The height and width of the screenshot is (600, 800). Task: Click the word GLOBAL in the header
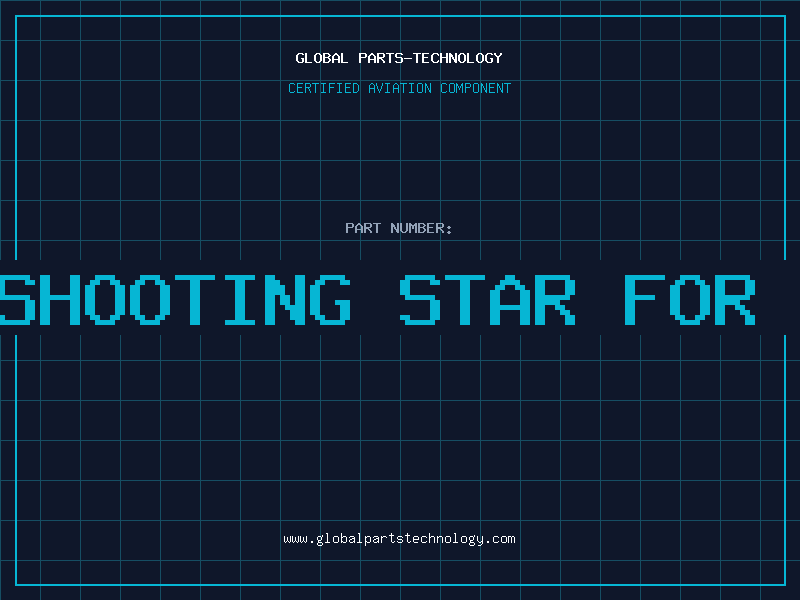pyautogui.click(x=321, y=58)
